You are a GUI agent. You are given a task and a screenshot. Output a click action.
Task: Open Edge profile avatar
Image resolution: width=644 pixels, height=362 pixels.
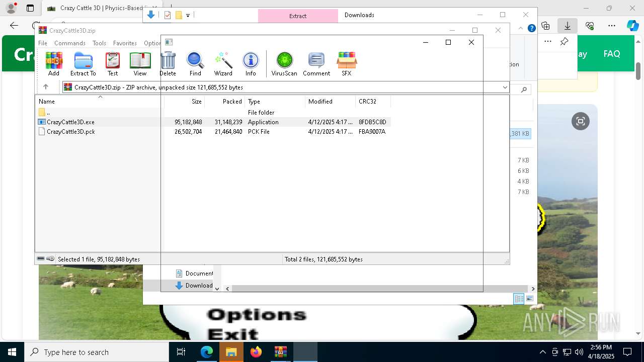click(x=11, y=8)
